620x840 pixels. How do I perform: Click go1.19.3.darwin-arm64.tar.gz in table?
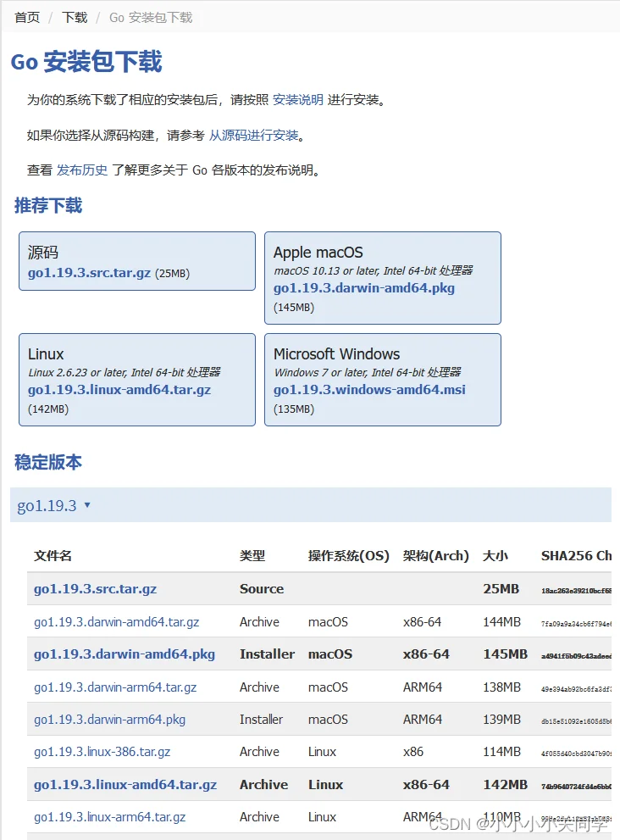point(115,687)
